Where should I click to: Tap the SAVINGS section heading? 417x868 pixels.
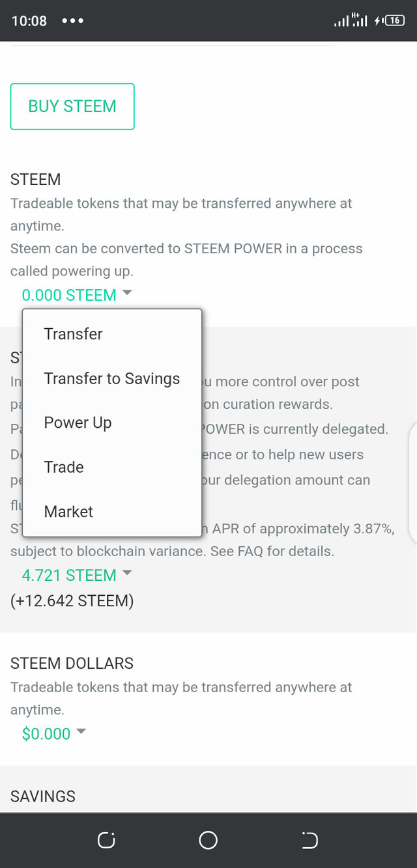43,796
